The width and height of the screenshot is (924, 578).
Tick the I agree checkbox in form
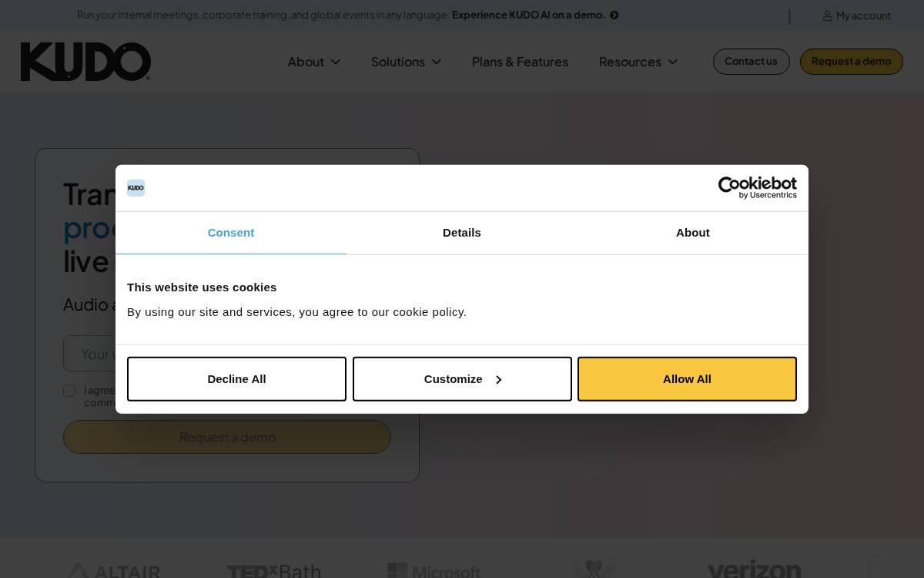coord(69,391)
